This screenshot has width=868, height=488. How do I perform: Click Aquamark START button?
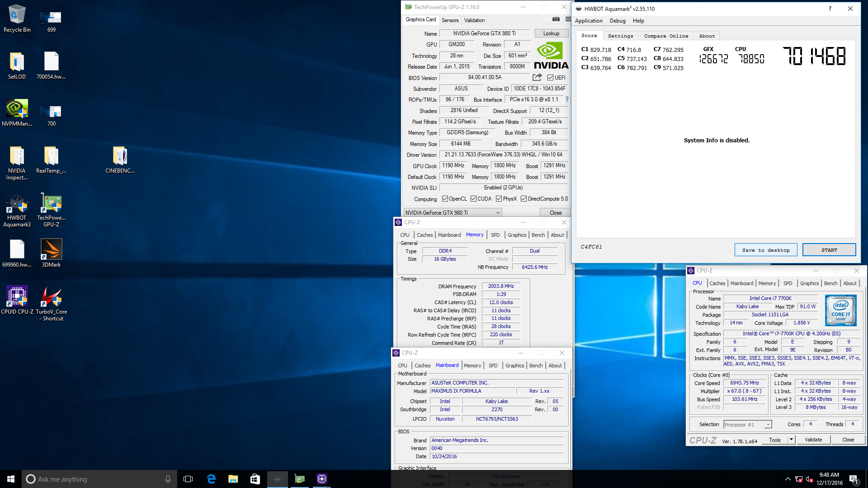[829, 250]
